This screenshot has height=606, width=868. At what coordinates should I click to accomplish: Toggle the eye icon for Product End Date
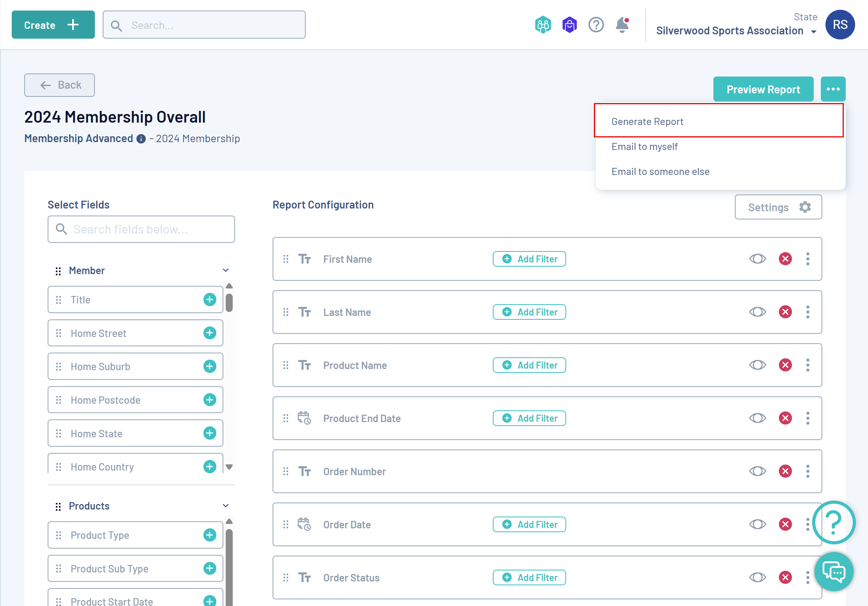[757, 418]
